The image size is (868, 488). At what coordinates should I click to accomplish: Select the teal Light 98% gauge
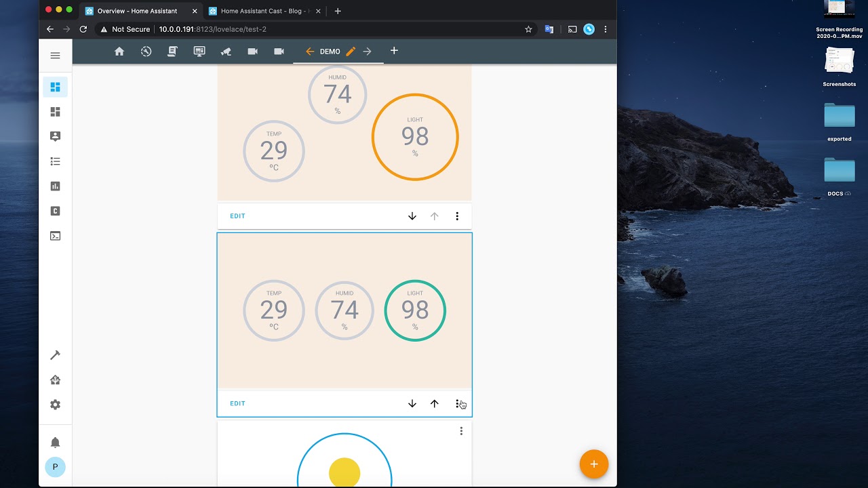coord(415,310)
